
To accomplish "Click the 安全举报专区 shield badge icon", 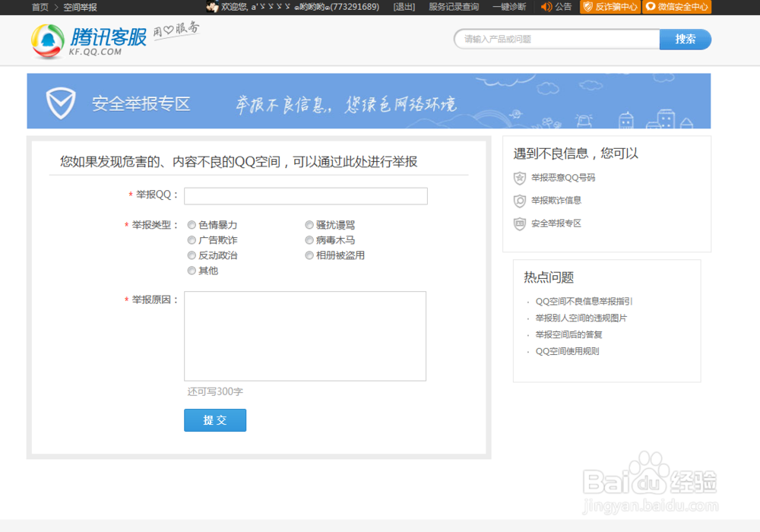I will [x=519, y=223].
